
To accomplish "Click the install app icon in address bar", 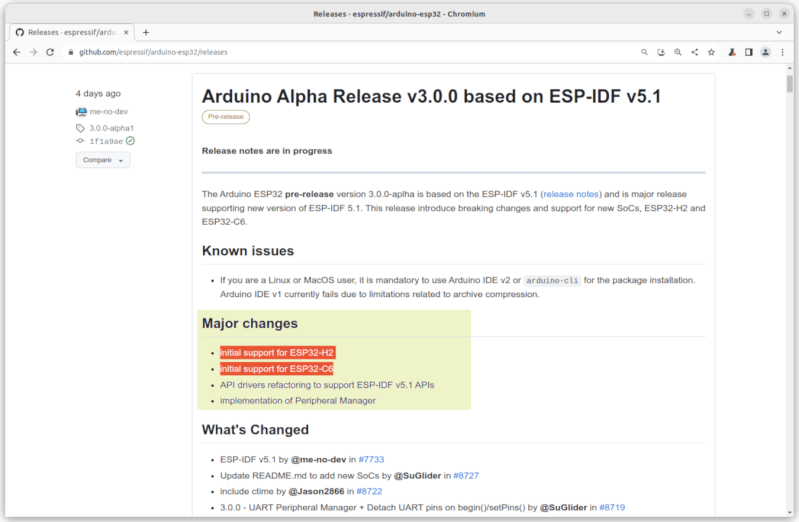I will tap(661, 52).
